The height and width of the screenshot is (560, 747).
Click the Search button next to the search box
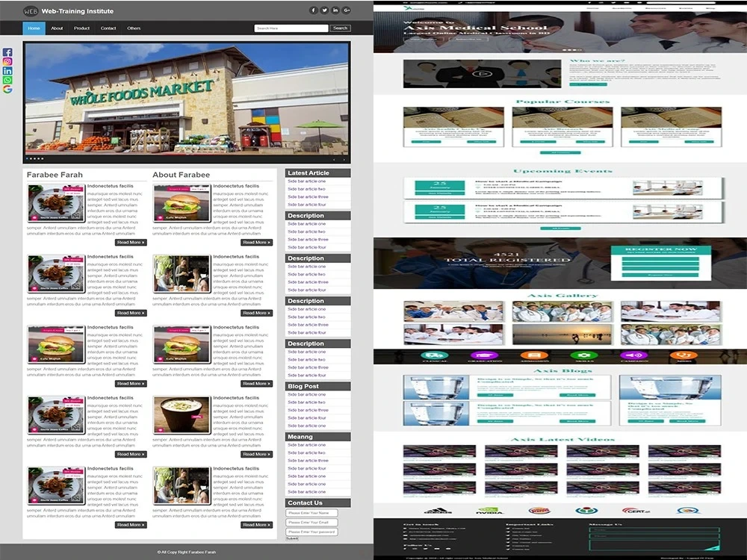pyautogui.click(x=340, y=28)
